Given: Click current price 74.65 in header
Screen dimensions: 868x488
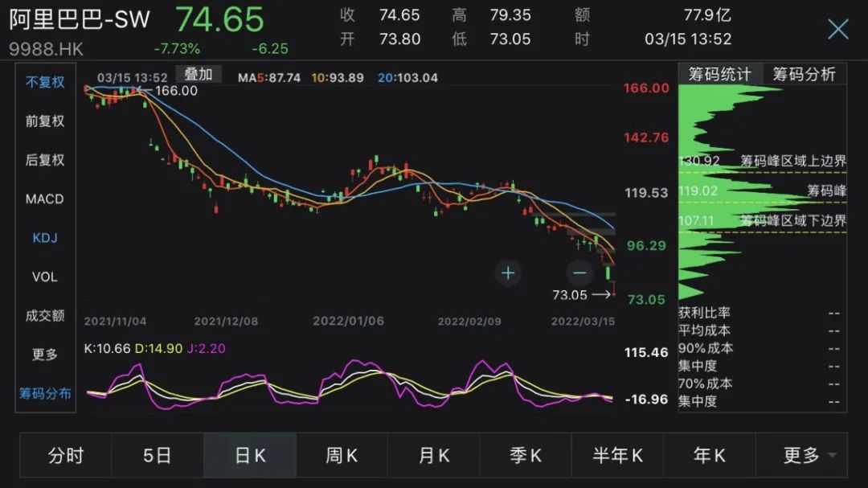Looking at the screenshot, I should [219, 19].
